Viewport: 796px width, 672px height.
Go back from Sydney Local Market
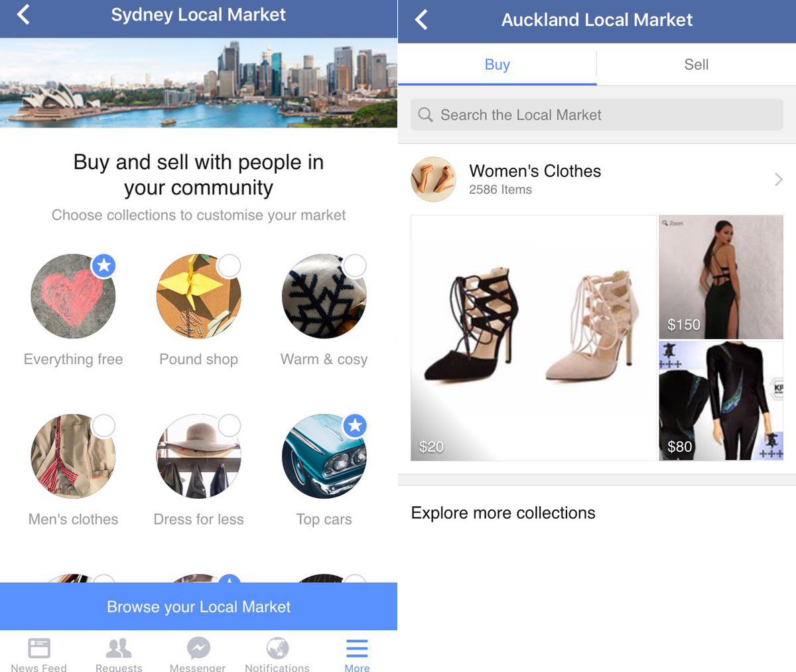tap(23, 14)
